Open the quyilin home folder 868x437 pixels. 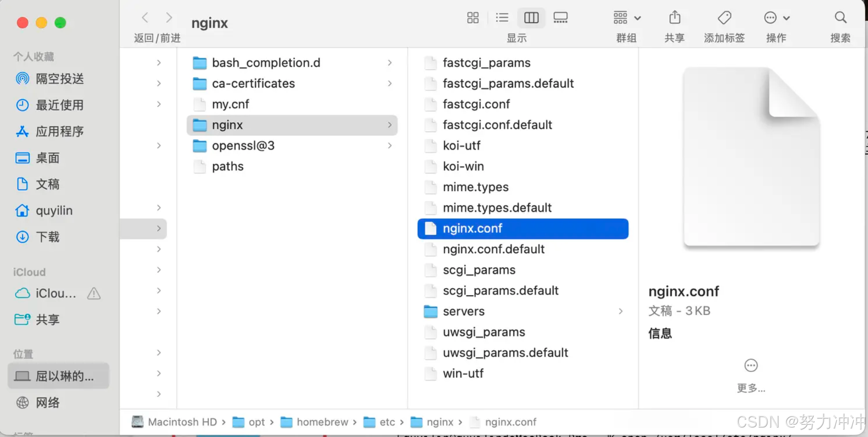pos(44,210)
